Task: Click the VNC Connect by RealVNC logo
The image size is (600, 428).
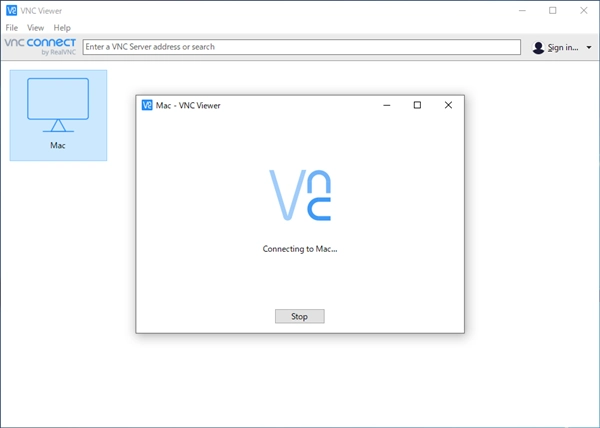Action: pyautogui.click(x=40, y=47)
